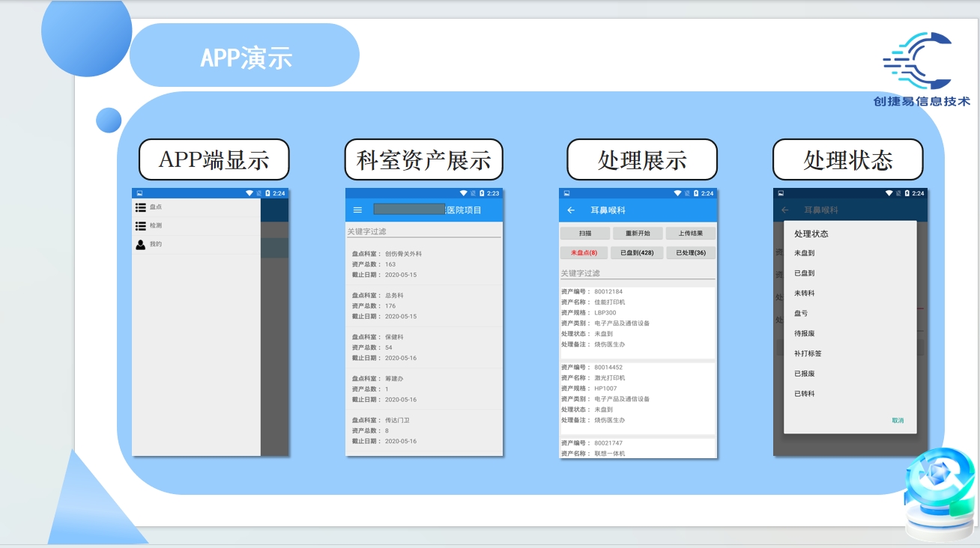Click the hamburger menu icon in 医院项目 header
The width and height of the screenshot is (980, 548).
[x=357, y=210]
